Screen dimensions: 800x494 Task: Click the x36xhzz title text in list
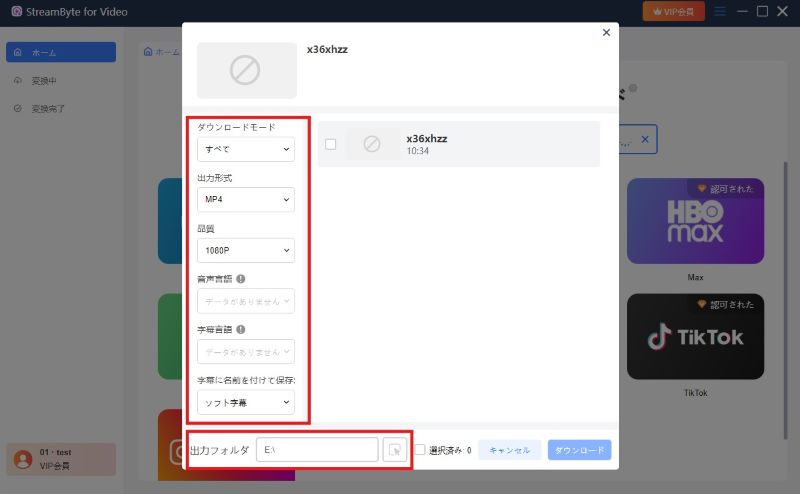click(x=427, y=139)
